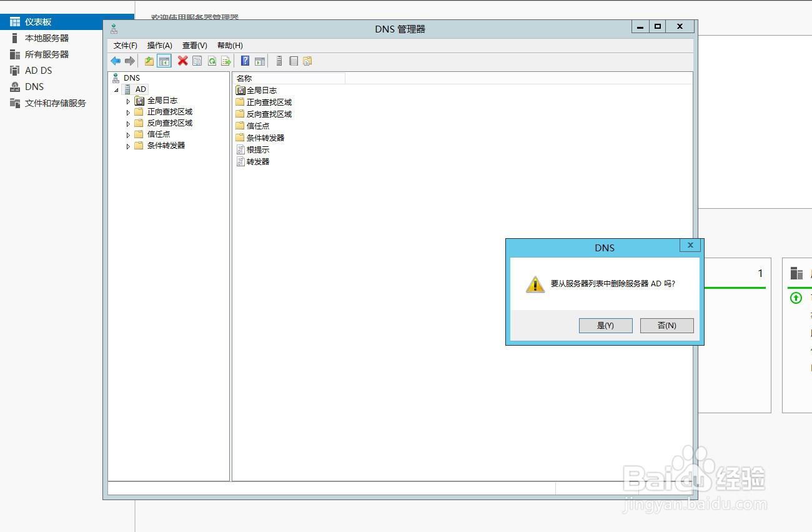Click the 仪表板 dashboard icon in Server Manager
The width and height of the screenshot is (812, 532).
[x=15, y=22]
